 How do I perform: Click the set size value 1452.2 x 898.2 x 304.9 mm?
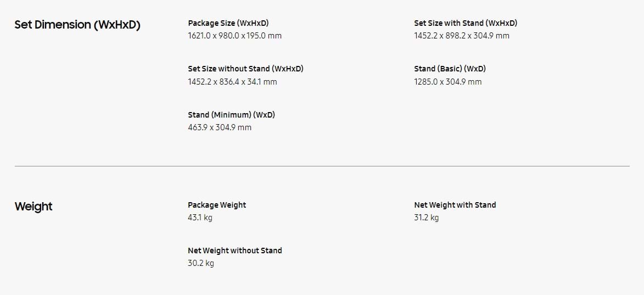pos(461,36)
